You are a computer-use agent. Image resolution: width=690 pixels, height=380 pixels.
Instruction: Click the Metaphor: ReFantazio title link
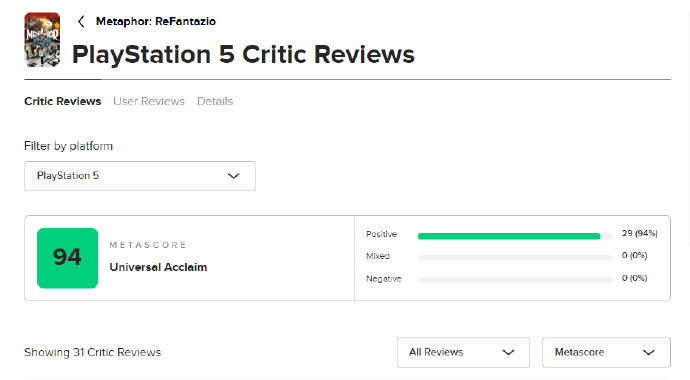(x=156, y=22)
